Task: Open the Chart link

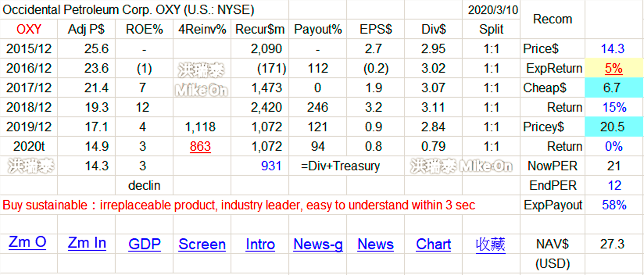Action: tap(433, 244)
